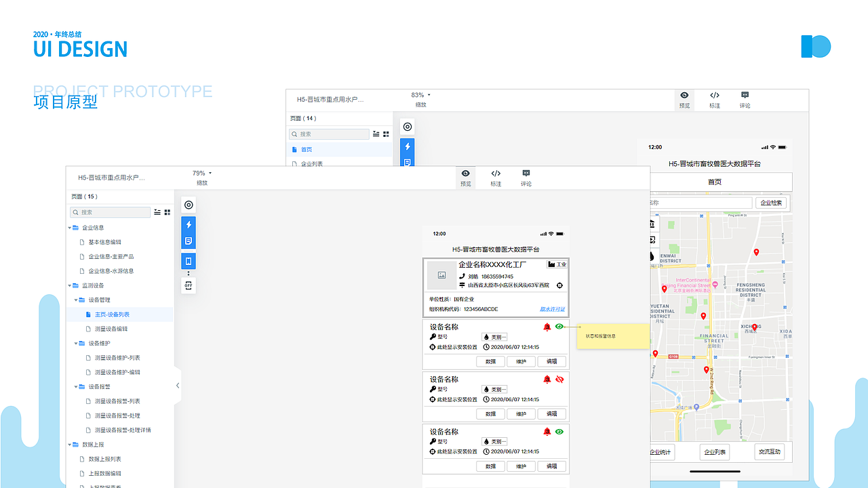Click the 数据 button on the first device card
Screen dimensions: 868x488
click(490, 361)
